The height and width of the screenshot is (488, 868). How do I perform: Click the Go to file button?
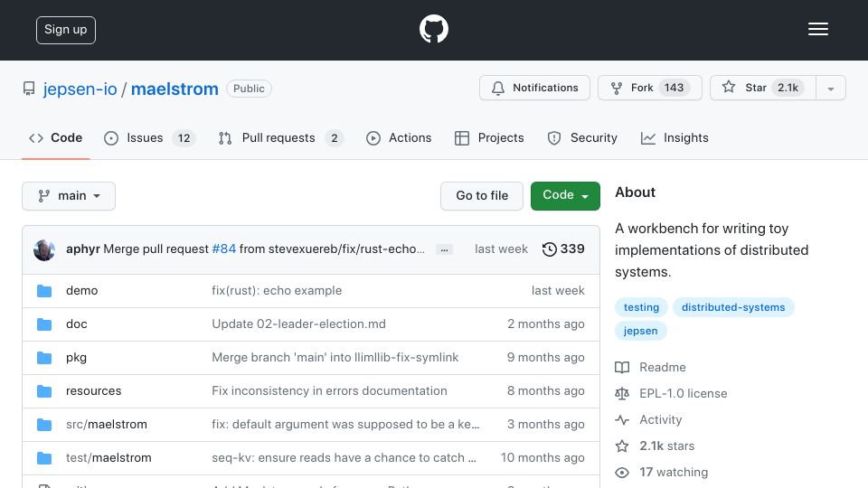coord(482,196)
